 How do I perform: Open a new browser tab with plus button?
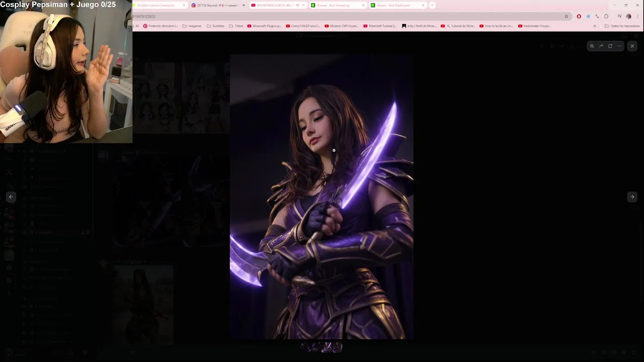pos(432,5)
